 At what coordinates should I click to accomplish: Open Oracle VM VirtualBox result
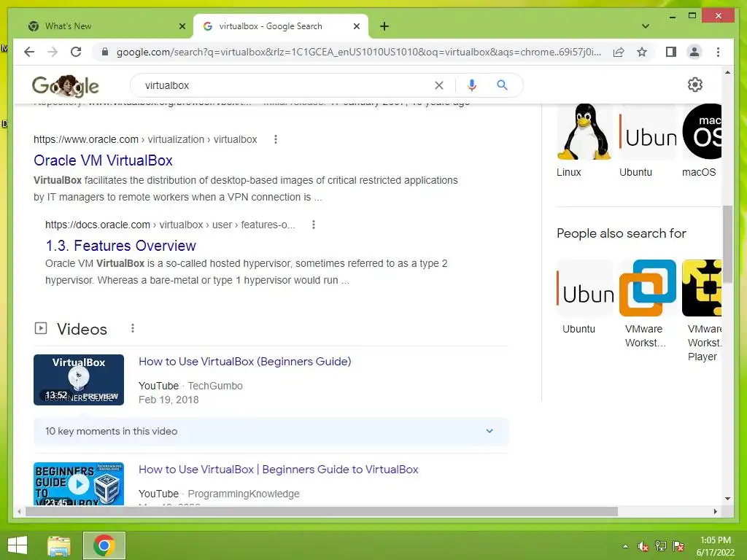[x=103, y=160]
